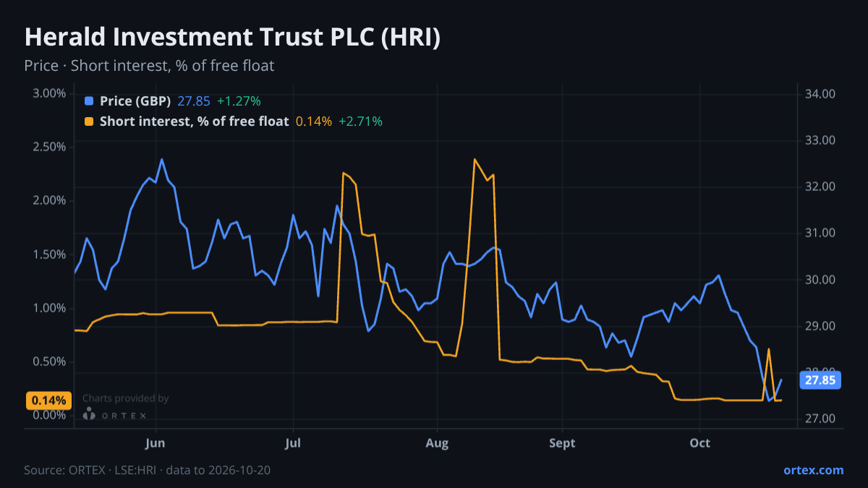Click the 34.00 right axis label
The image size is (868, 488).
(820, 94)
